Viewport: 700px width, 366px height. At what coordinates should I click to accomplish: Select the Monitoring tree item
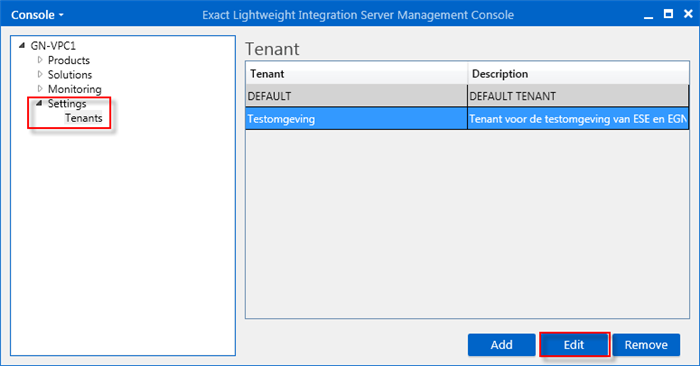click(x=75, y=89)
